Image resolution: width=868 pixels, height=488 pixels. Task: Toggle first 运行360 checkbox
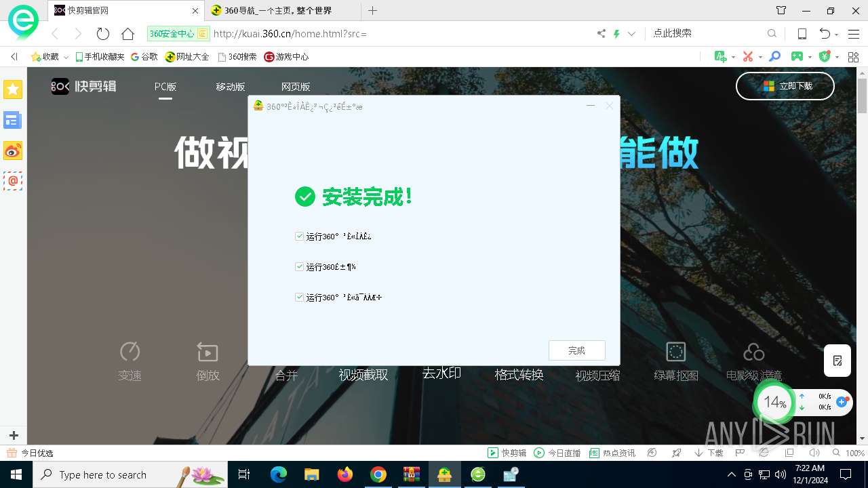[299, 237]
